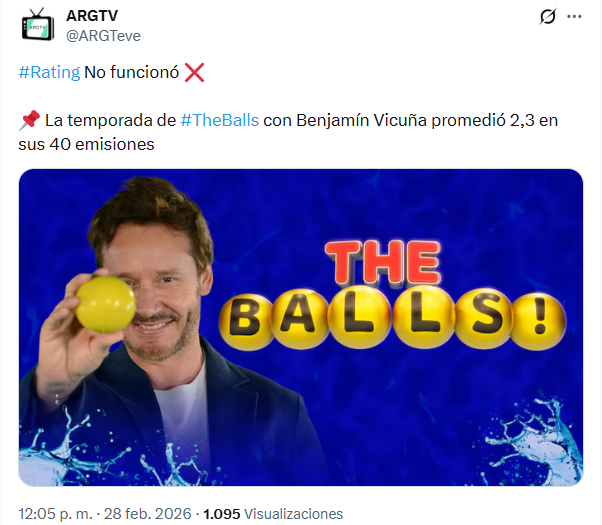The image size is (602, 525).
Task: Open the three-dot more options menu
Action: pos(574,16)
